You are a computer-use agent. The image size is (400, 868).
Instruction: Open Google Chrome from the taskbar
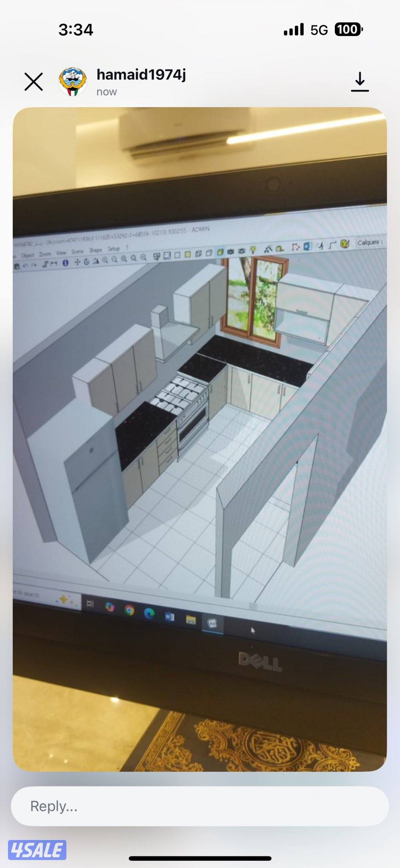coord(129,610)
